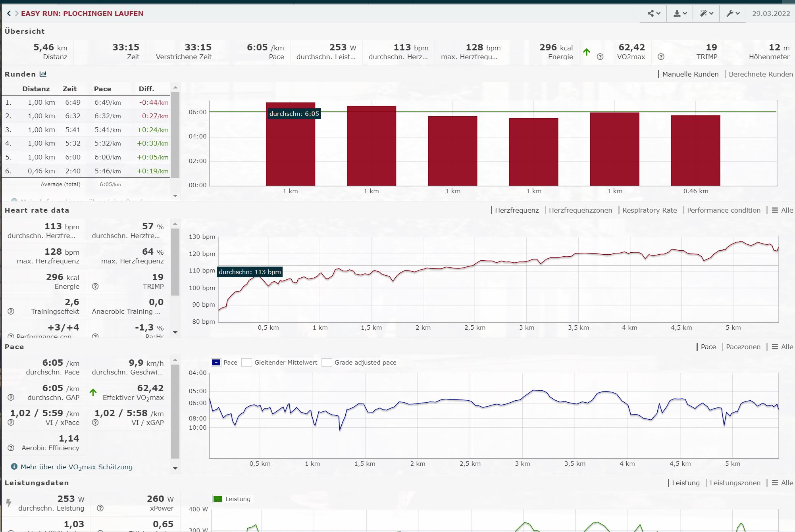Open the share dropdown menu
The width and height of the screenshot is (795, 532).
pos(653,13)
